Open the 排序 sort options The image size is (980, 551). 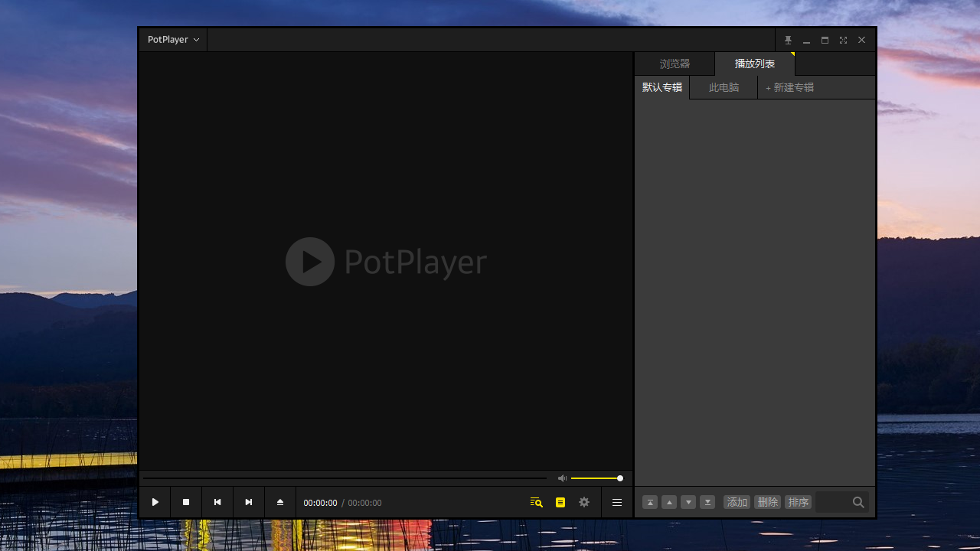(x=798, y=503)
